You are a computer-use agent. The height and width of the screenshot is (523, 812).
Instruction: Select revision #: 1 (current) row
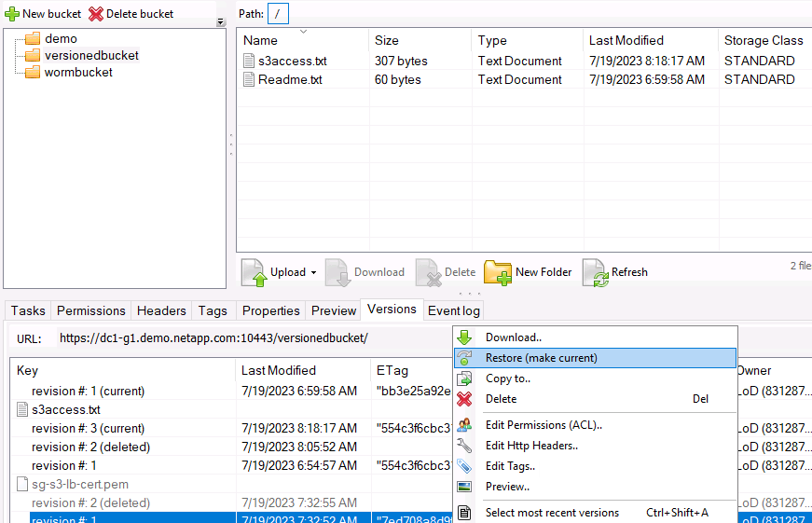coord(88,391)
